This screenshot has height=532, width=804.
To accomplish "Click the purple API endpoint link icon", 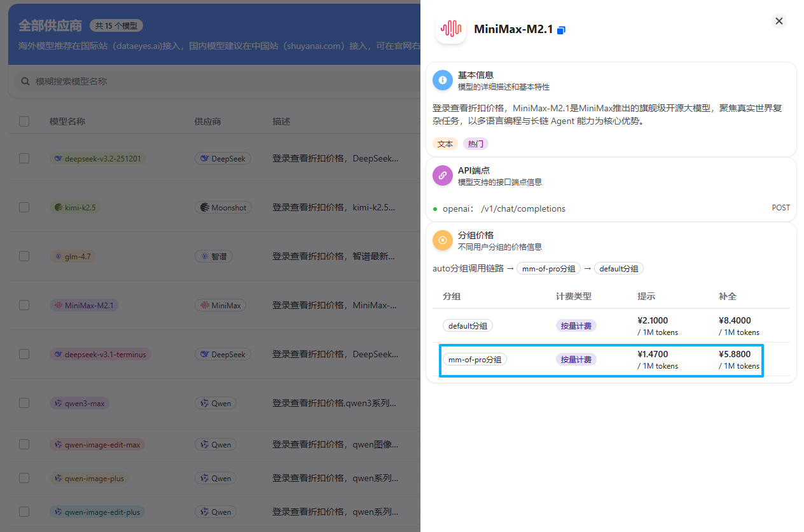I will 443,176.
